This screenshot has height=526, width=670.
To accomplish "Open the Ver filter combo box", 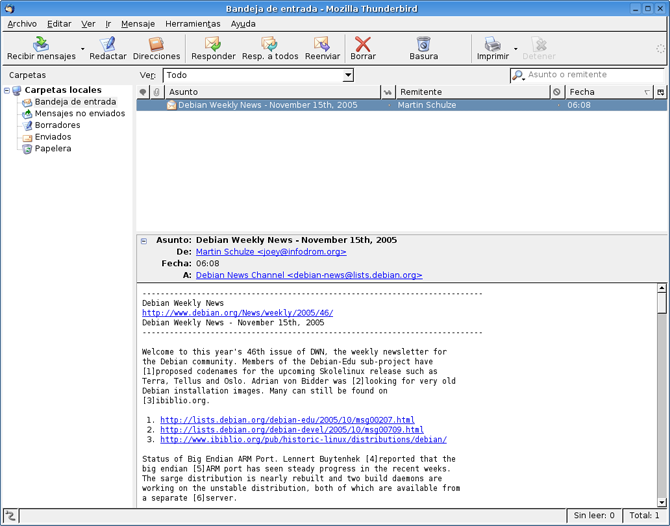I will pyautogui.click(x=258, y=75).
